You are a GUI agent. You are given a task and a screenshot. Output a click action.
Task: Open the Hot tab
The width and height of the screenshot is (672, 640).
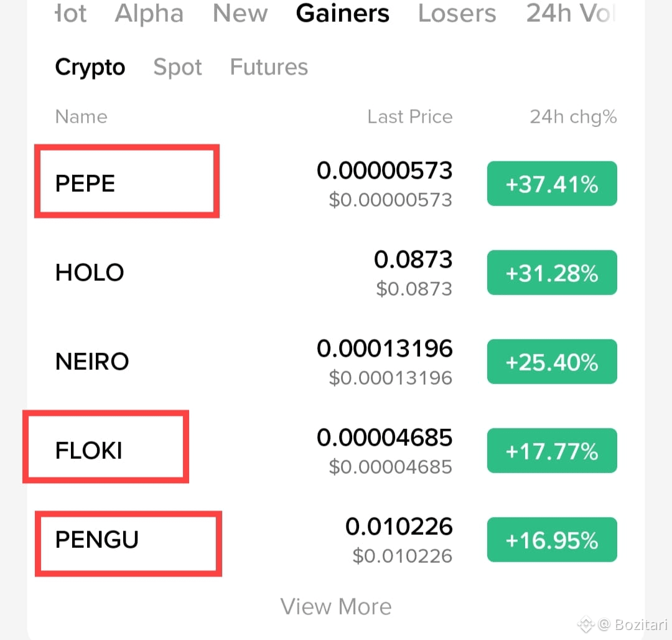pyautogui.click(x=68, y=14)
